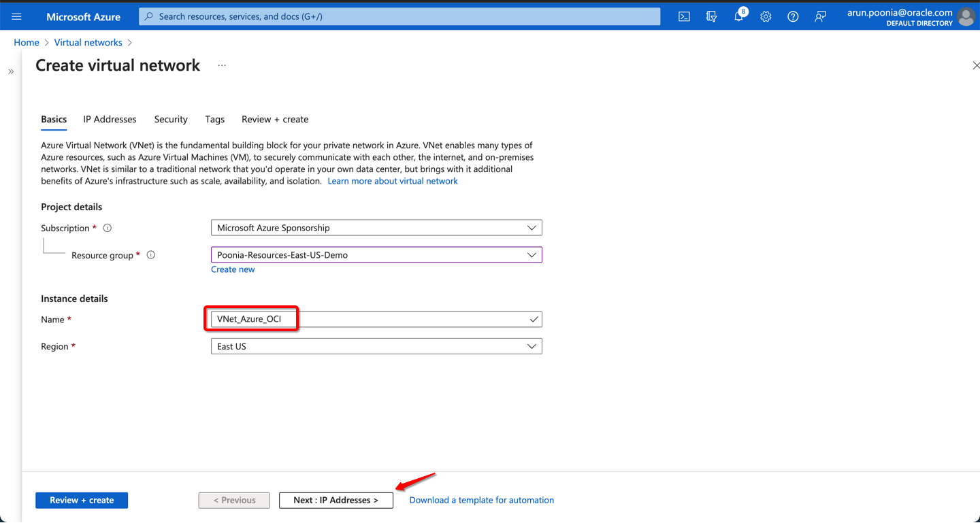Click the Create new resource group link
Viewport: 980px width, 523px height.
click(233, 269)
